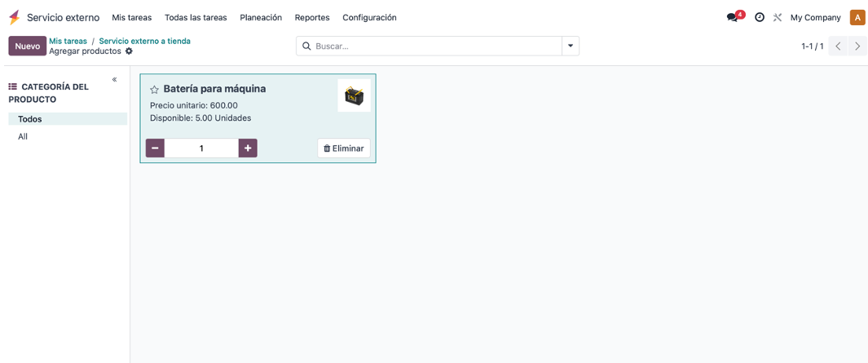Screen dimensions: 868x363
Task: Open the Planeación menu
Action: [x=261, y=17]
